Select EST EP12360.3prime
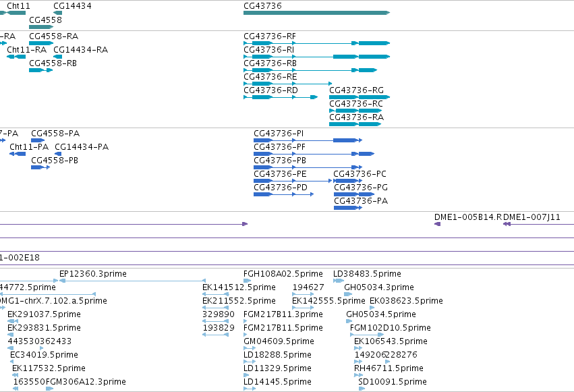 pos(132,281)
